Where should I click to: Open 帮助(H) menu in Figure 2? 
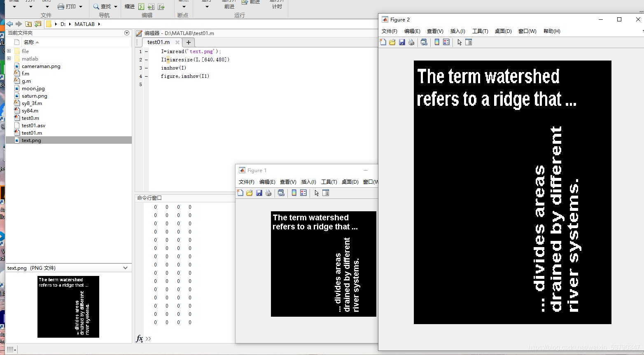(x=552, y=31)
